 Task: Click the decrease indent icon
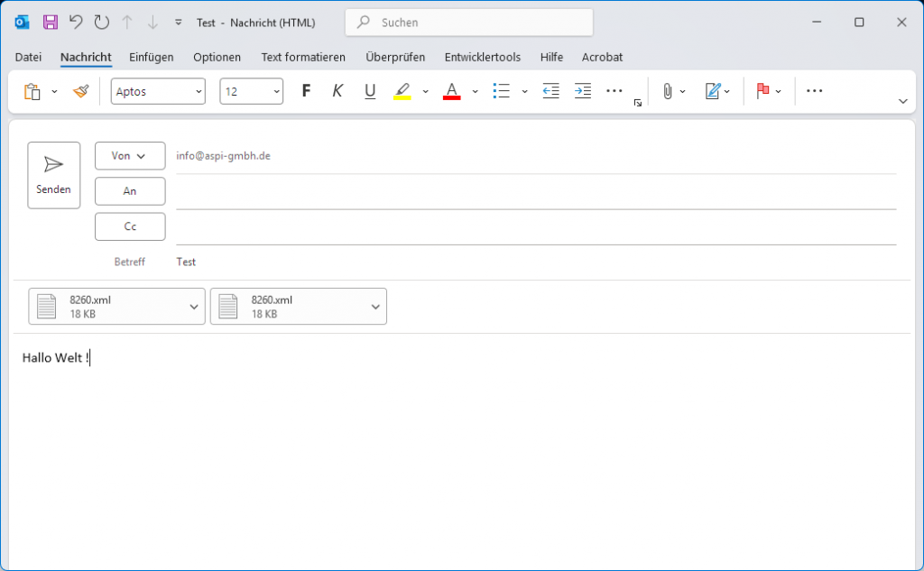click(550, 91)
